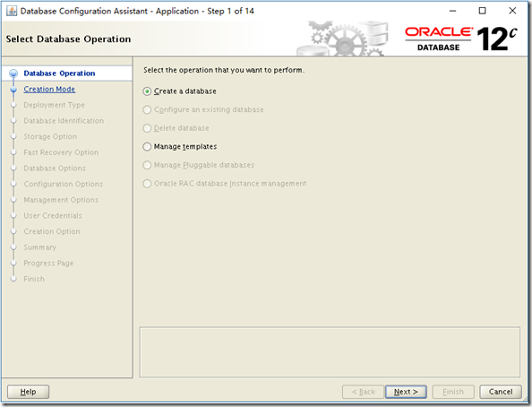Click the Database Operation step bullet
This screenshot has height=407, width=532.
13,74
